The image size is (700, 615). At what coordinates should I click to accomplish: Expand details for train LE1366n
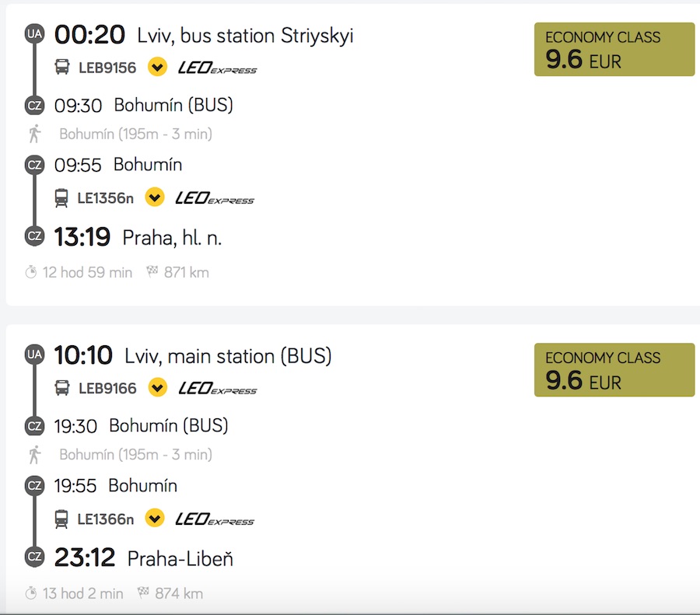(155, 518)
